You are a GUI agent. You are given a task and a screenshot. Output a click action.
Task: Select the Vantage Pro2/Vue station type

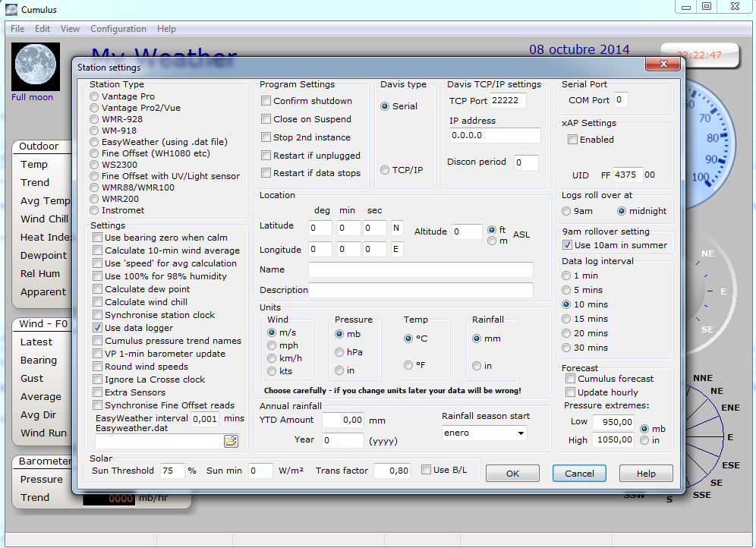point(94,108)
